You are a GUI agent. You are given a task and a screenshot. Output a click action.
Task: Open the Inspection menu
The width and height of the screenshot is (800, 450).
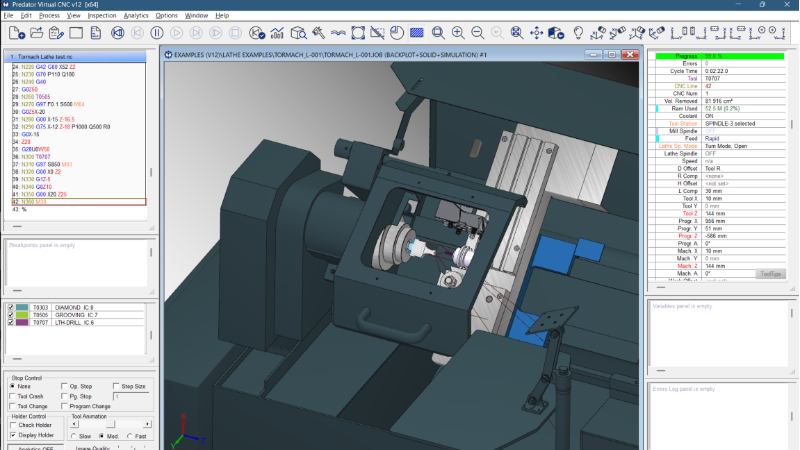click(x=102, y=15)
